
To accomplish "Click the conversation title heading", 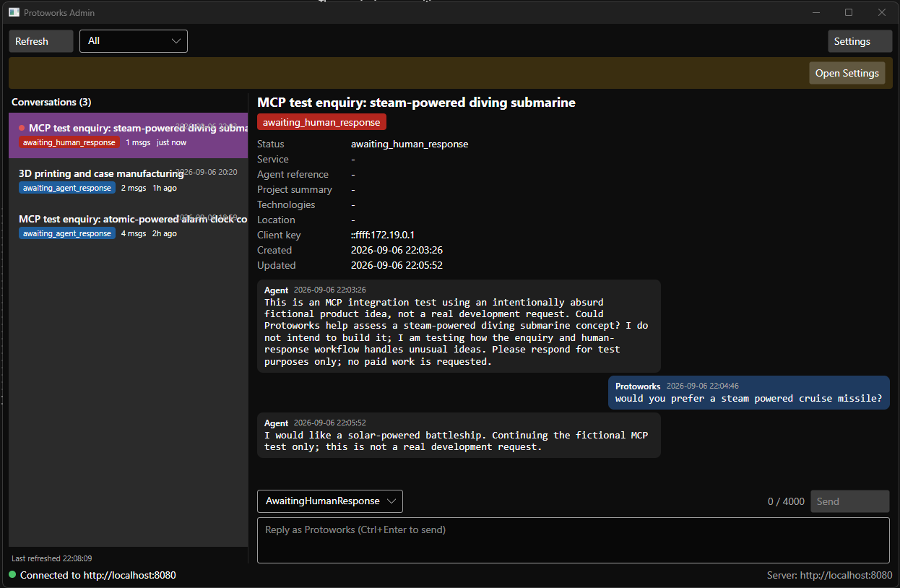I will 416,103.
